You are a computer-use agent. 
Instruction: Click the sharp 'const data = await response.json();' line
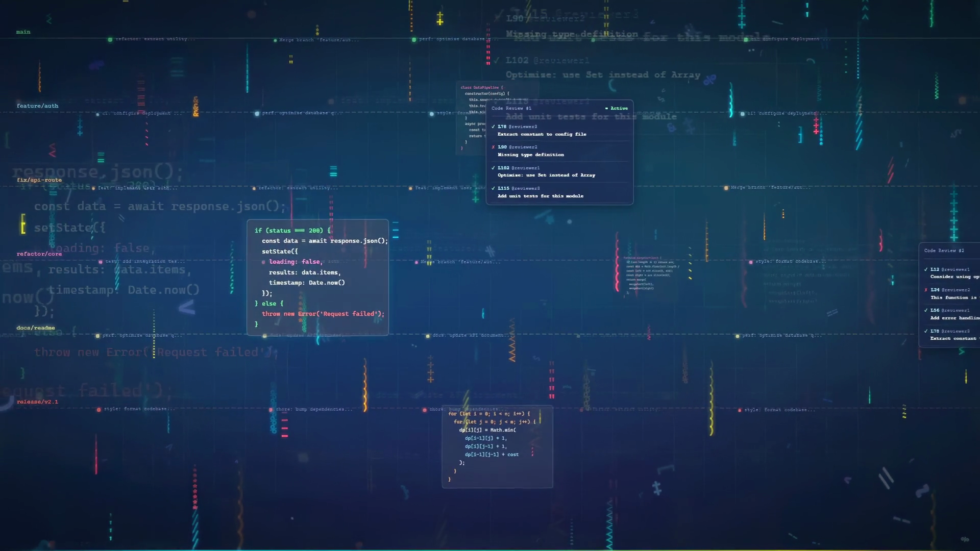325,241
